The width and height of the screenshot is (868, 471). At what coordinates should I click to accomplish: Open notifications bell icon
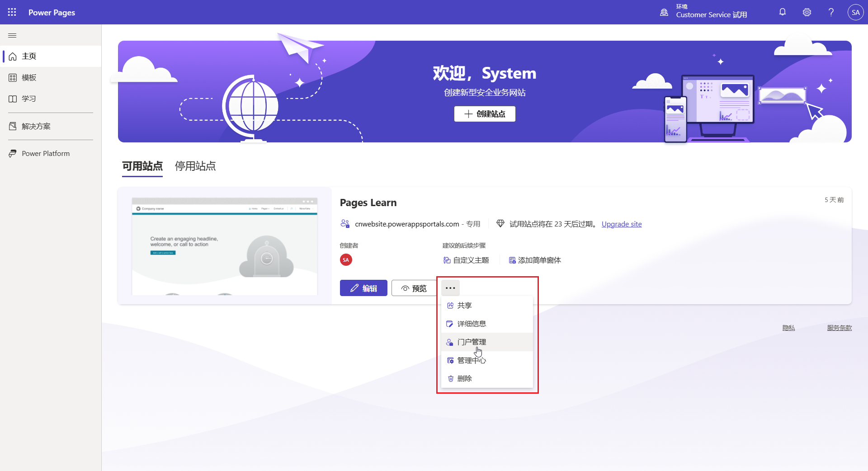pos(783,12)
